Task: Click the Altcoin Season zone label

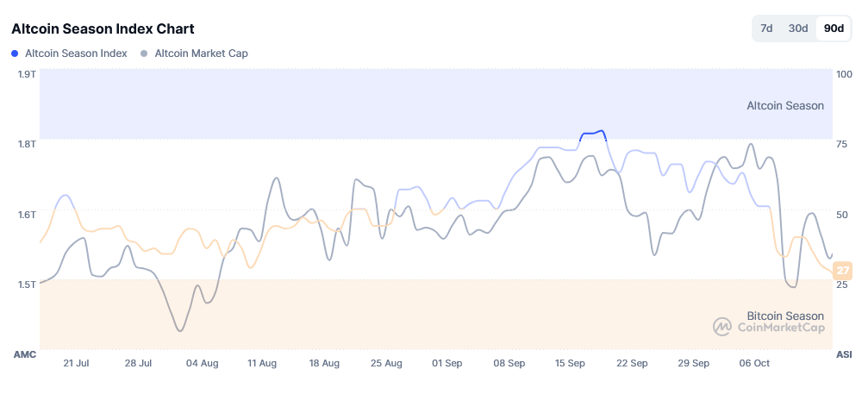Action: click(784, 106)
